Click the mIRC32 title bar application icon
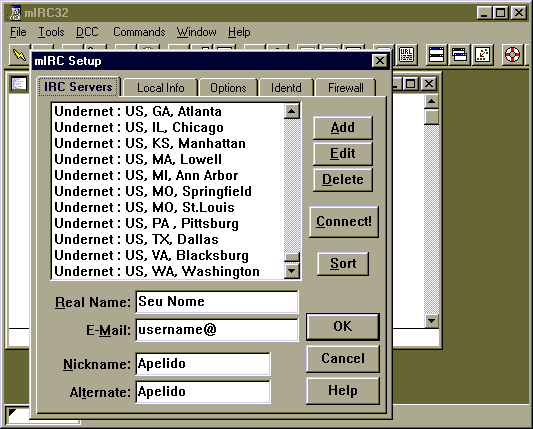 (15, 13)
